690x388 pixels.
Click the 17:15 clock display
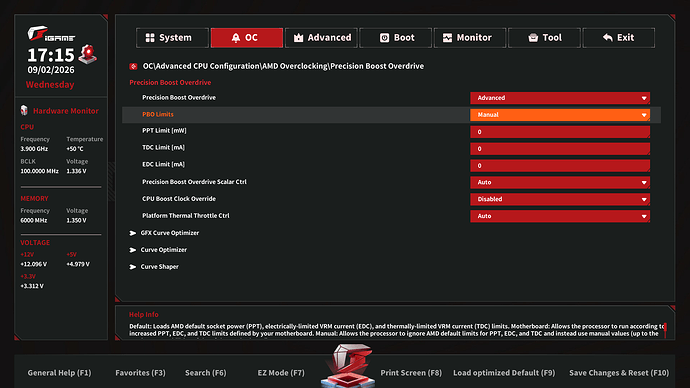[x=51, y=55]
